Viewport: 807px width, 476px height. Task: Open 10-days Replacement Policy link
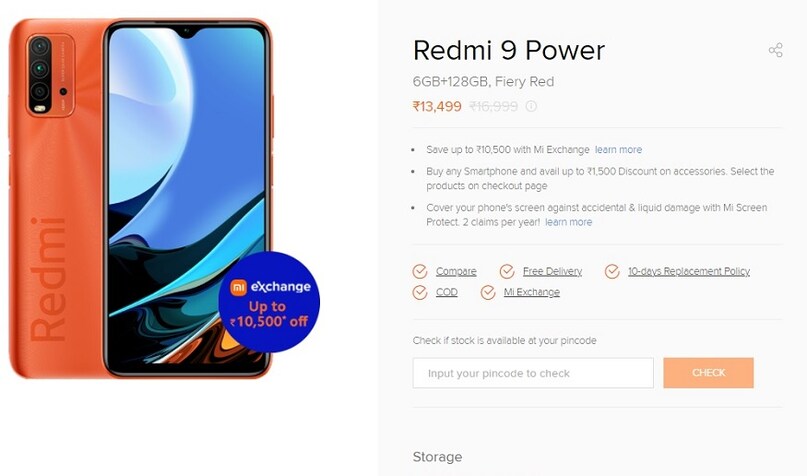pyautogui.click(x=689, y=271)
